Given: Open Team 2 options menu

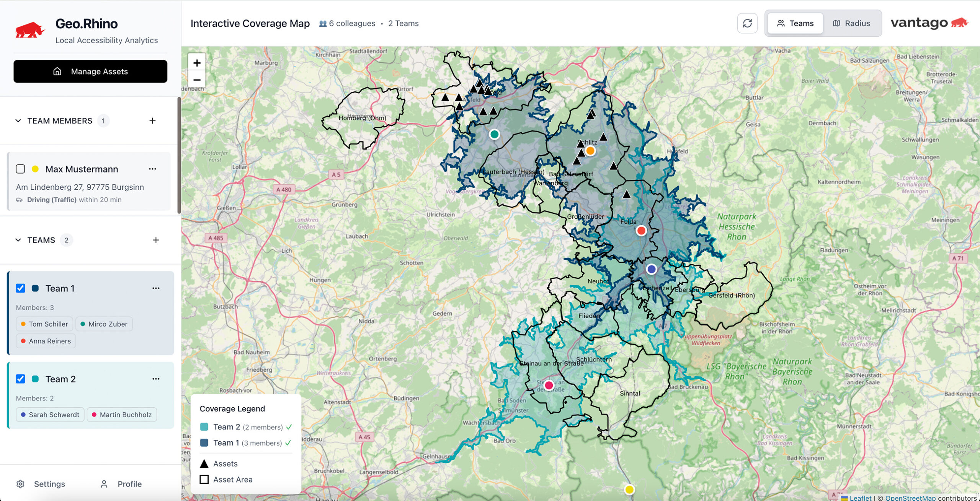Looking at the screenshot, I should pyautogui.click(x=156, y=379).
